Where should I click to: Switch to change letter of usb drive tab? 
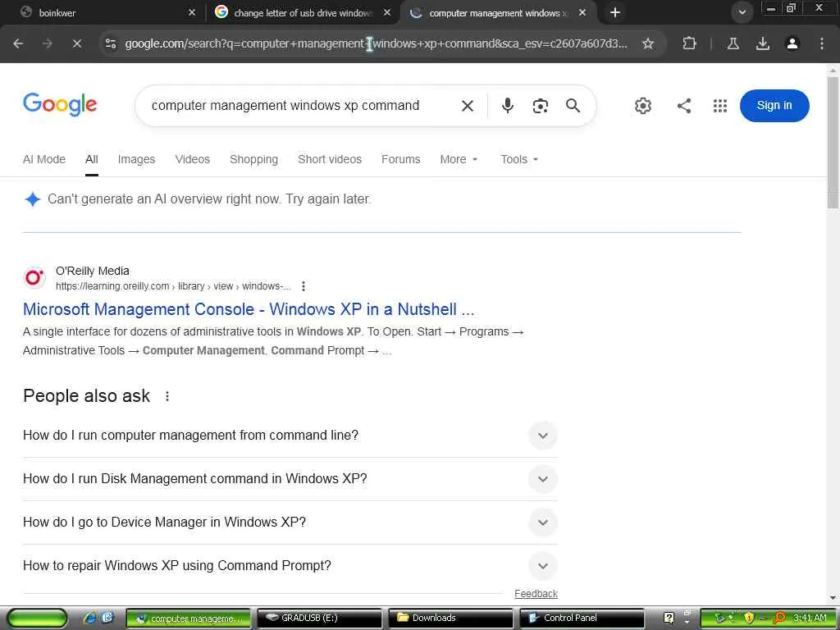[x=301, y=12]
